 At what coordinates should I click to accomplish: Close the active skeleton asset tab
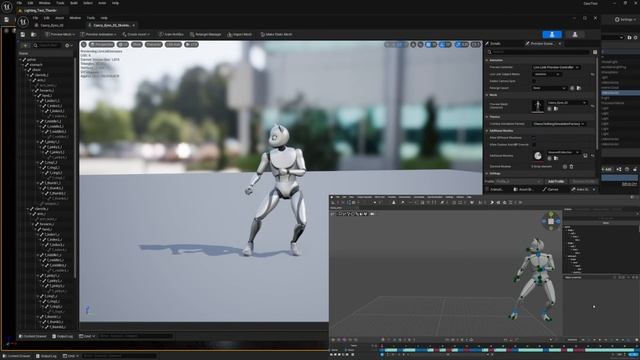click(x=133, y=25)
